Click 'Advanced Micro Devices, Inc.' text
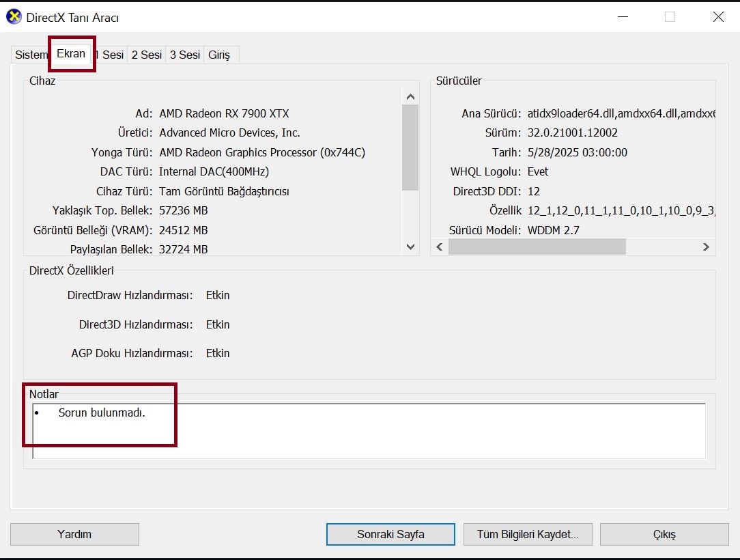Image resolution: width=740 pixels, height=560 pixels. 229,132
